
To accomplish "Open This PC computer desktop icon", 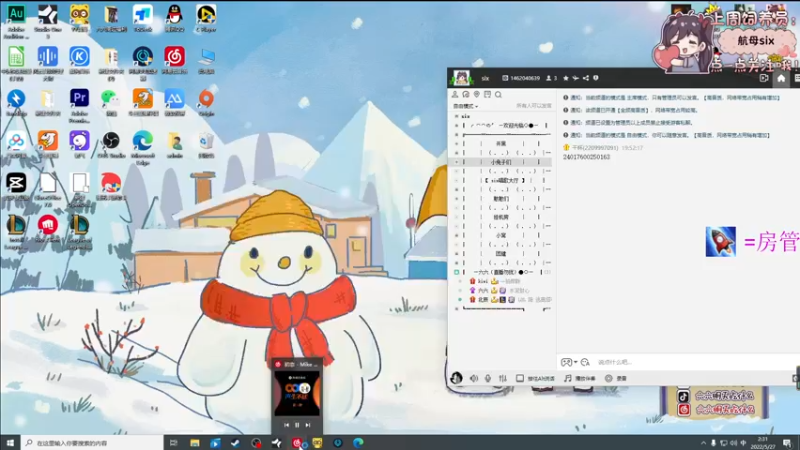I will 206,60.
